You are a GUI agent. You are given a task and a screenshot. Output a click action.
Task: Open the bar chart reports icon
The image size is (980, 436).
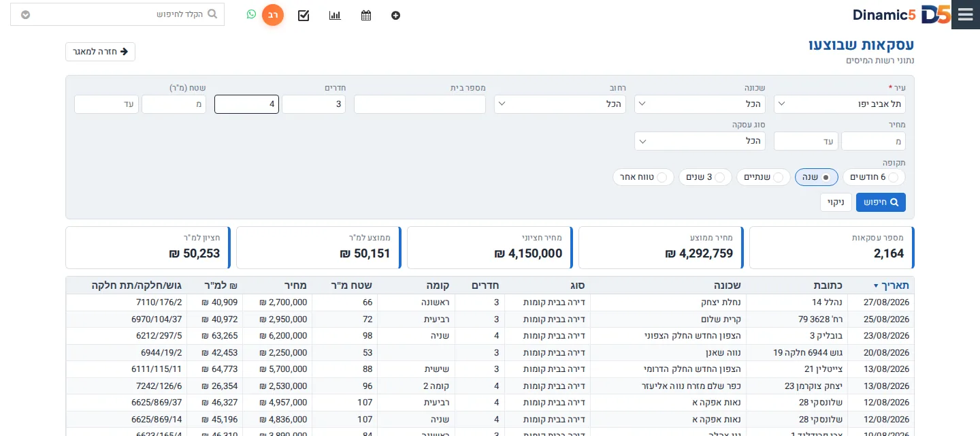tap(335, 15)
